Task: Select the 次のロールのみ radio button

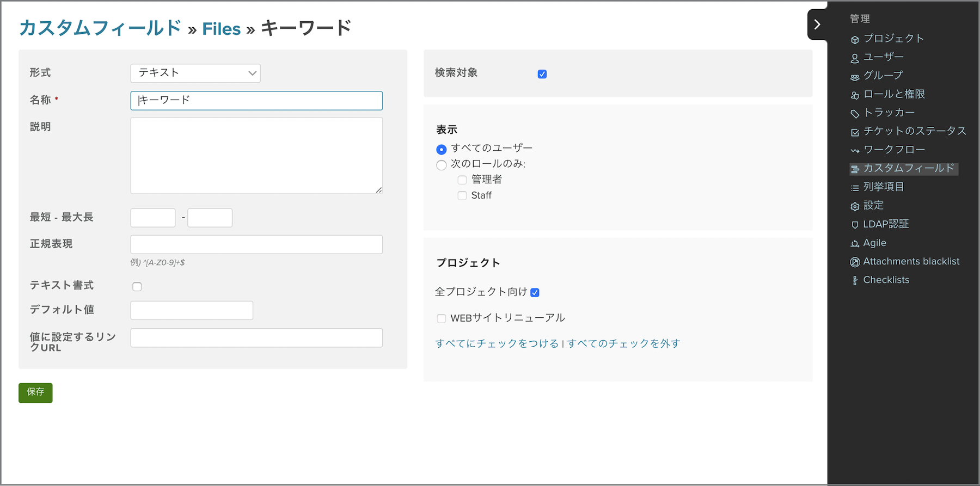Action: (x=442, y=165)
